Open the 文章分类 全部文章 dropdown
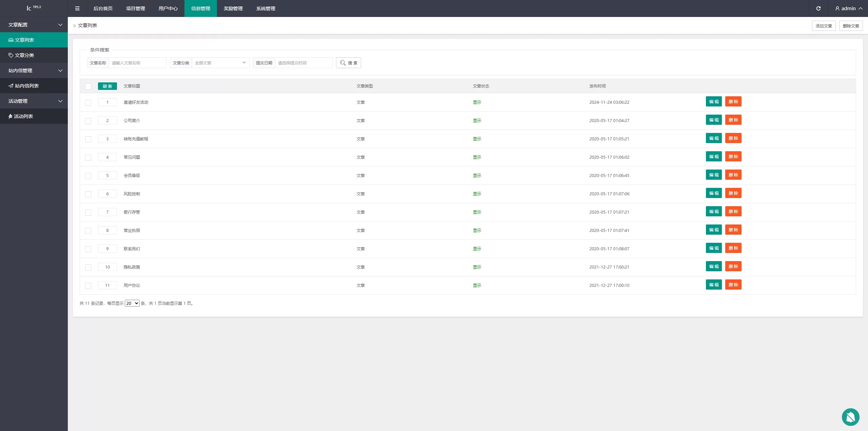Image resolution: width=868 pixels, height=431 pixels. pos(220,63)
